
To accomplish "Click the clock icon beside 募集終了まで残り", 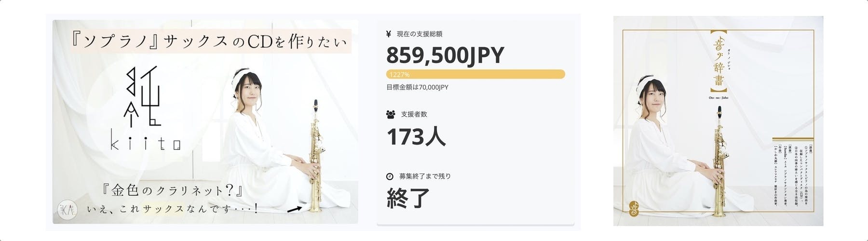I will [x=390, y=176].
